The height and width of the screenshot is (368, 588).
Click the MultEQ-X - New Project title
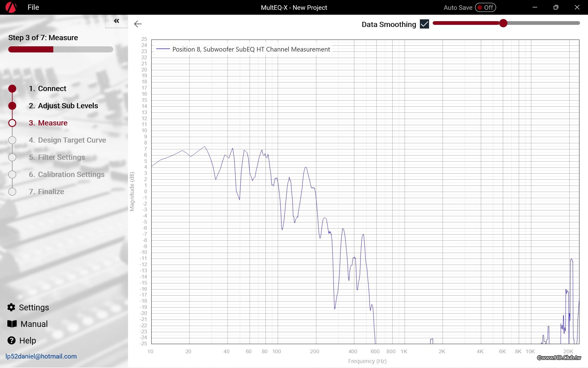(294, 7)
